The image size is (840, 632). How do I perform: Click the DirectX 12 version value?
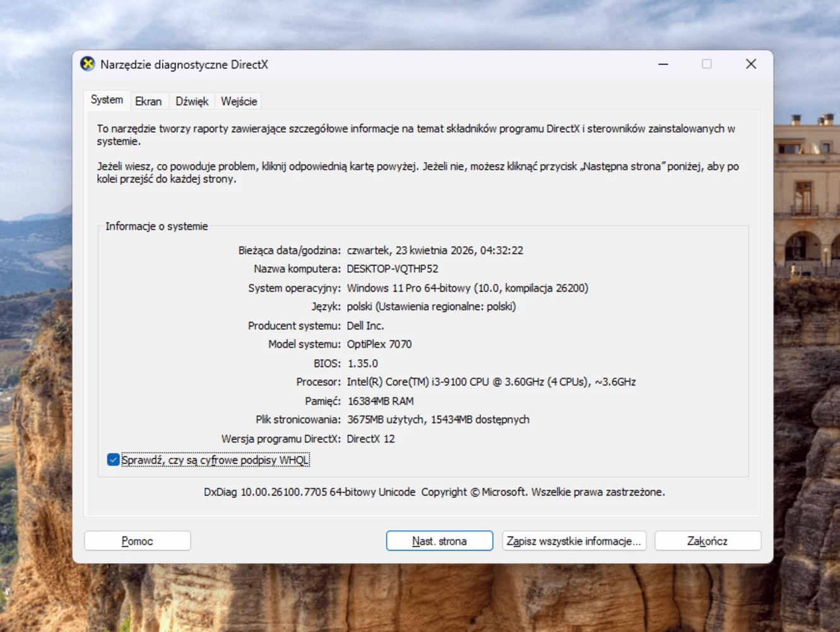(x=370, y=439)
